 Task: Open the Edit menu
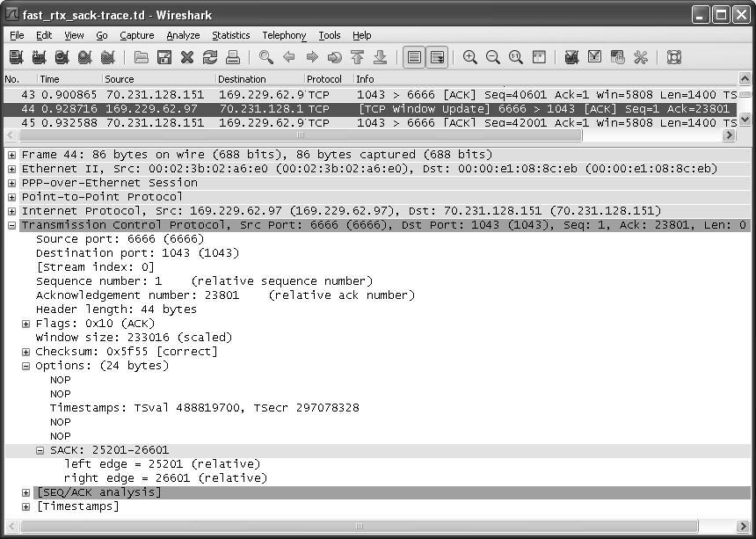click(44, 35)
